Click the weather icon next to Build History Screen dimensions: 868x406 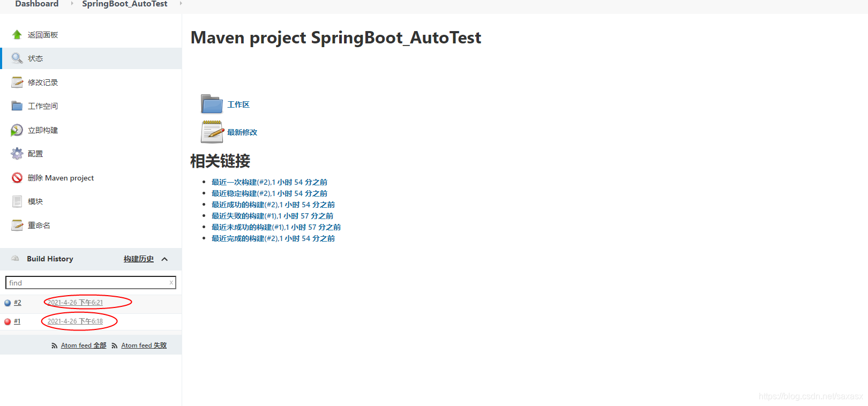point(15,258)
